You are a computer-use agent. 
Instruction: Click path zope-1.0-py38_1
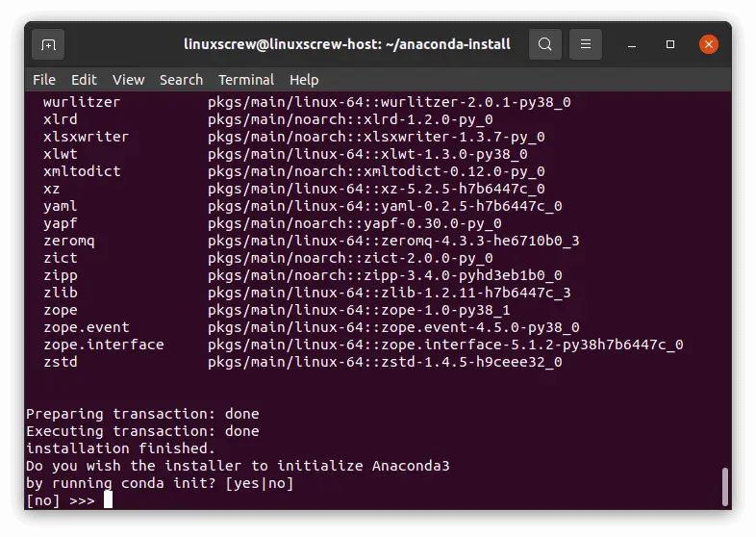pyautogui.click(x=445, y=310)
